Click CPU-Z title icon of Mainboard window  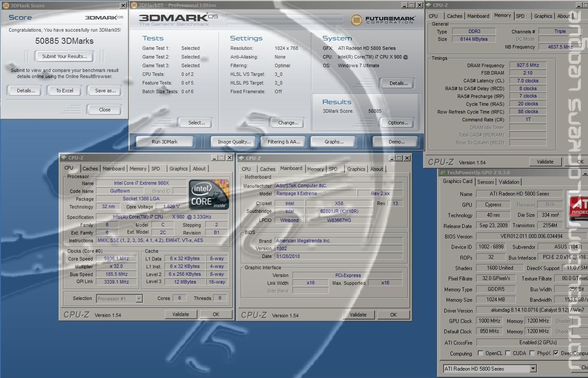(242, 158)
